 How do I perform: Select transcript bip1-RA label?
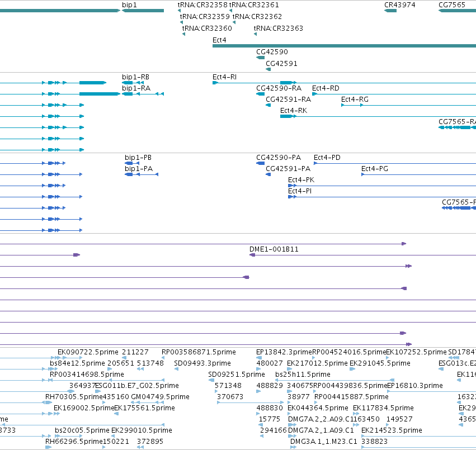point(136,88)
